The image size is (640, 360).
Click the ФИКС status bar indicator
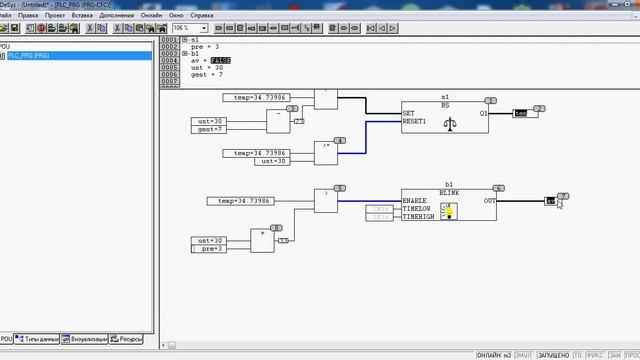(595, 356)
